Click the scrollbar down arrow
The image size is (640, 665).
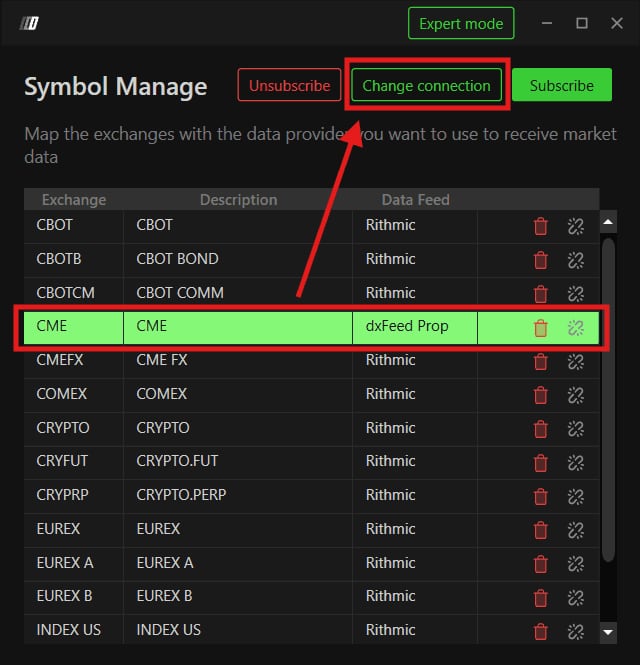tap(608, 632)
